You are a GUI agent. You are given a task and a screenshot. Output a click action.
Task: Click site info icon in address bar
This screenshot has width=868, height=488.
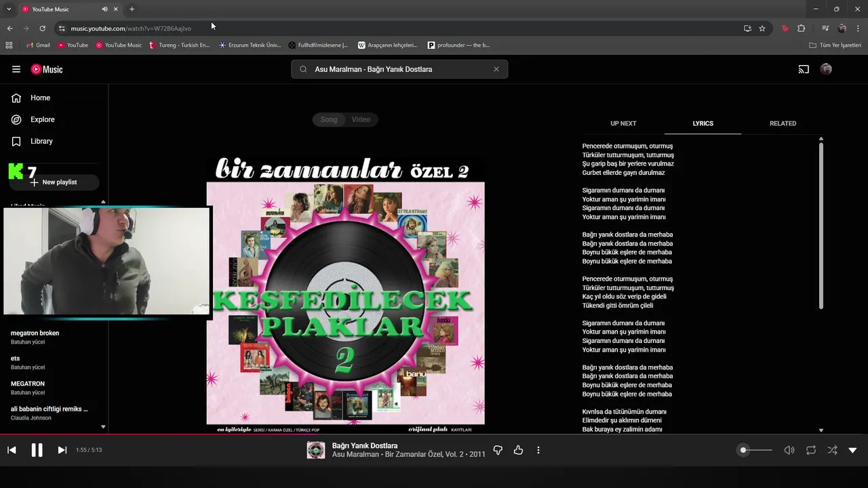[62, 28]
